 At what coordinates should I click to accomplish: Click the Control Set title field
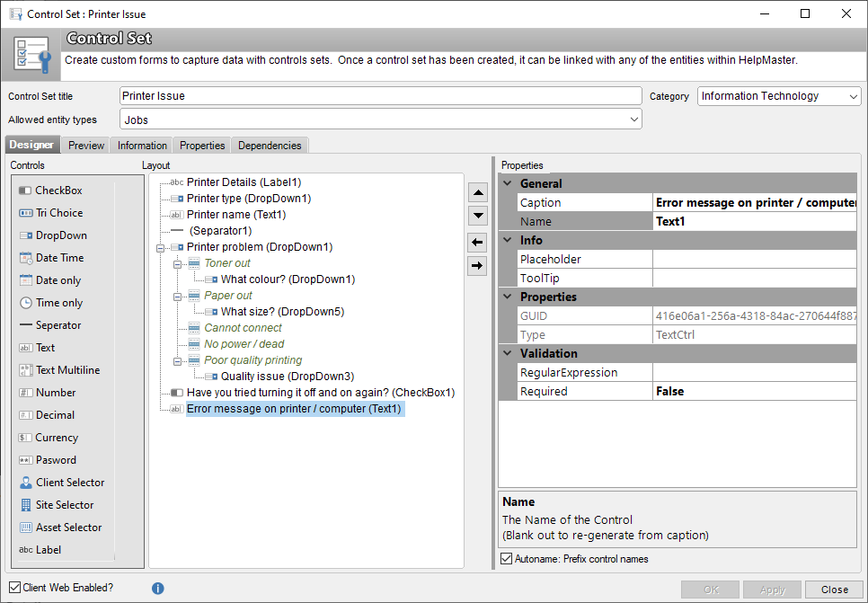pyautogui.click(x=377, y=96)
